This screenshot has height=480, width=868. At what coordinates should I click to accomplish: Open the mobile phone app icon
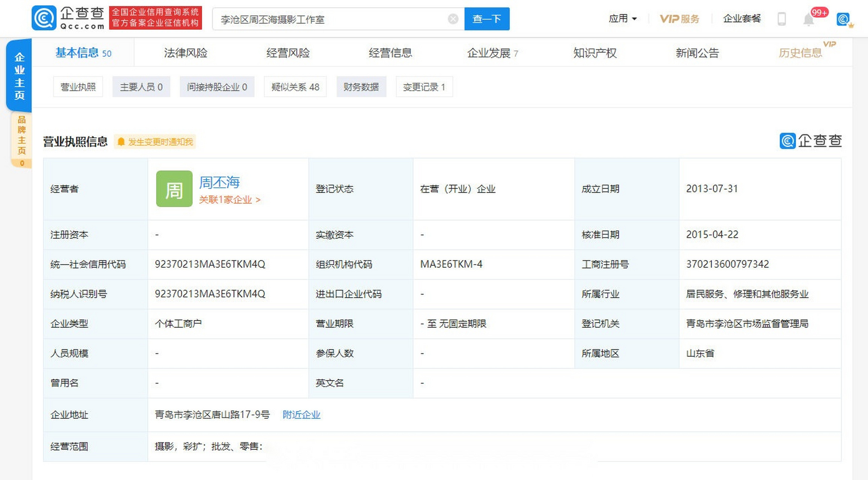pos(781,19)
